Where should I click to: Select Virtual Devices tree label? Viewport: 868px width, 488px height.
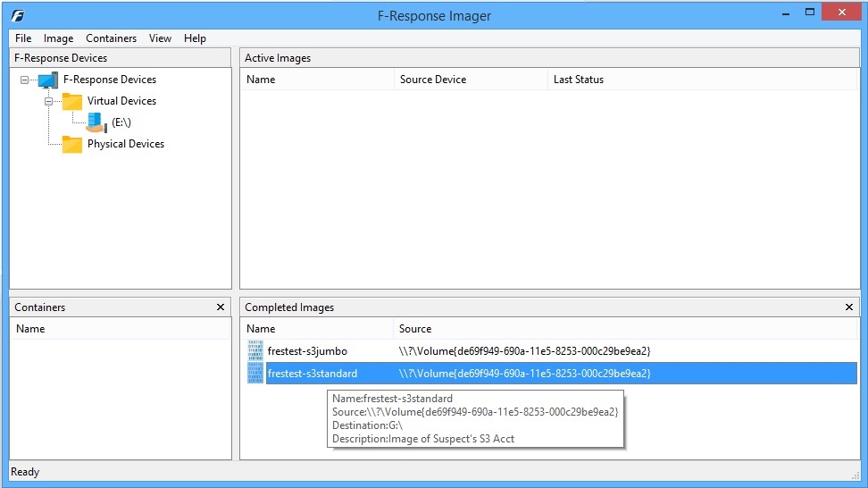pos(121,101)
